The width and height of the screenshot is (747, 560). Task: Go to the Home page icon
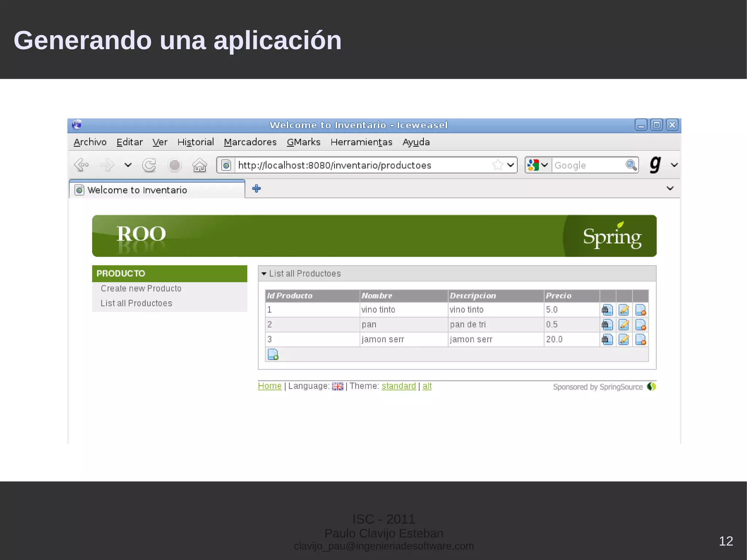(200, 165)
